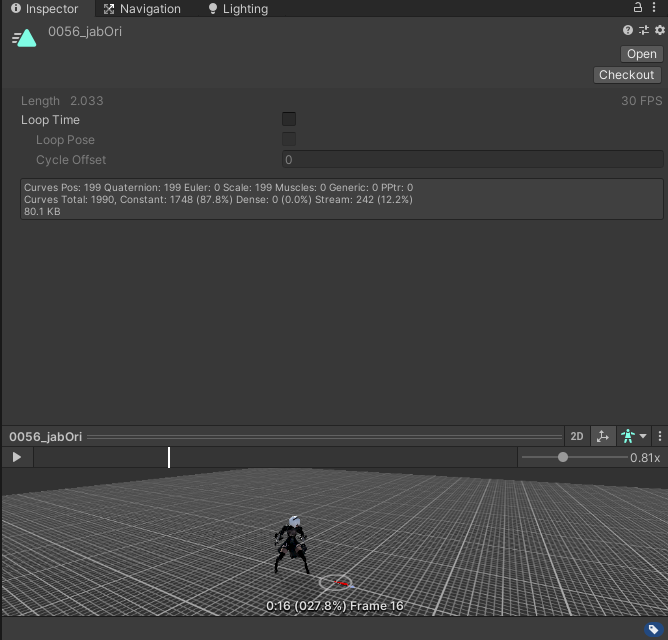The height and width of the screenshot is (640, 668).
Task: Open the Navigation tab
Action: 142,9
